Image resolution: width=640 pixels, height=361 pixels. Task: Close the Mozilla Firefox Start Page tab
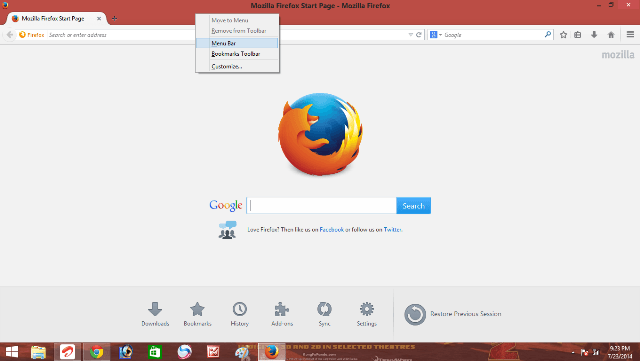pyautogui.click(x=99, y=18)
